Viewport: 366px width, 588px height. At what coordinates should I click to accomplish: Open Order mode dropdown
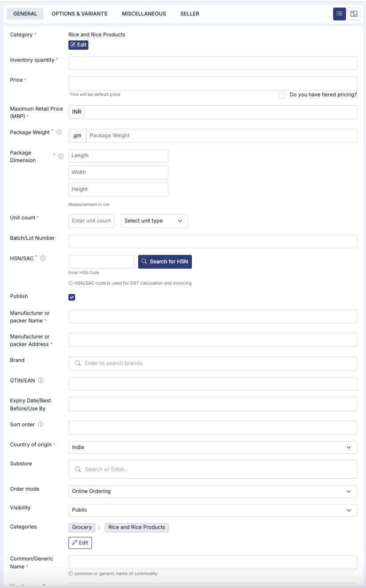point(212,491)
